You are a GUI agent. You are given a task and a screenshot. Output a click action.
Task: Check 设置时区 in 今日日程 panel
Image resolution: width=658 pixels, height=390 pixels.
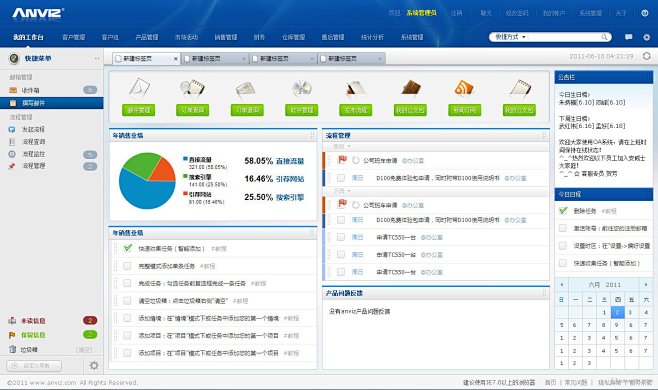pos(563,246)
